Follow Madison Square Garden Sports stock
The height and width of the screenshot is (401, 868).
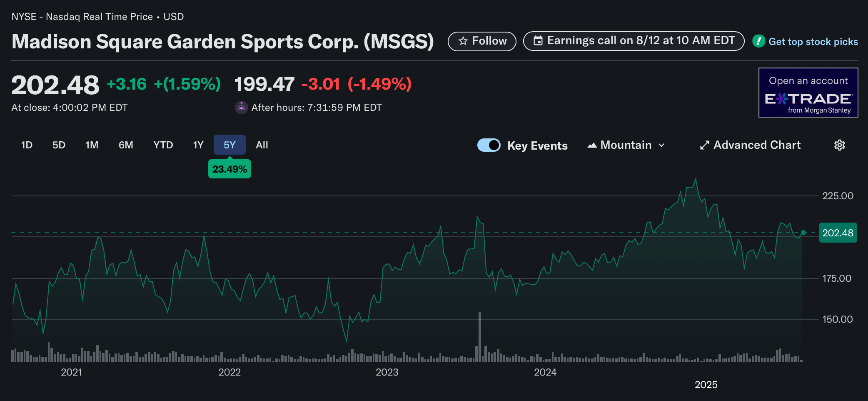pyautogui.click(x=482, y=41)
